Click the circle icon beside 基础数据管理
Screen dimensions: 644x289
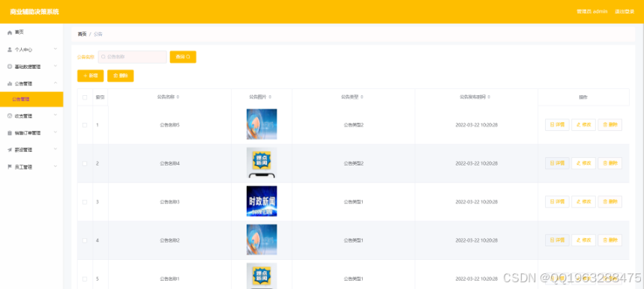pos(10,67)
